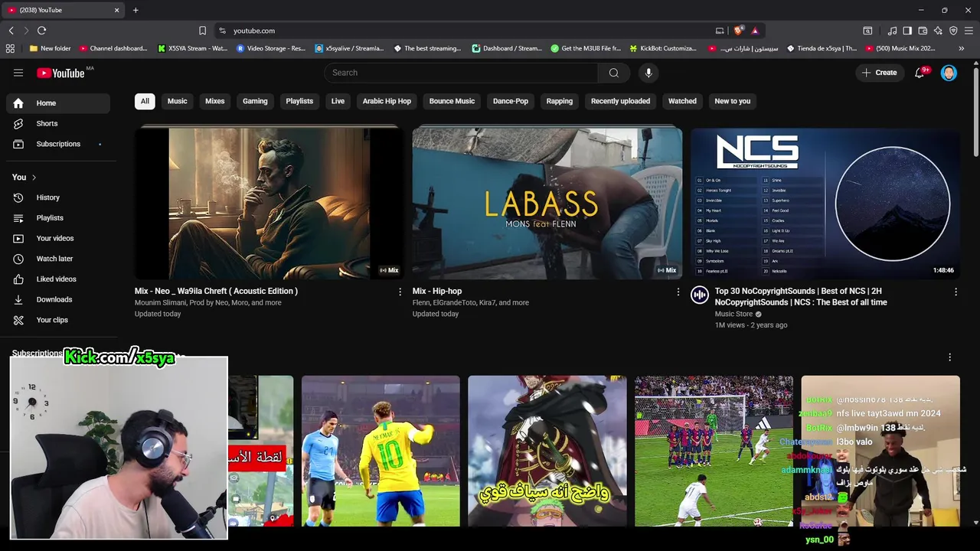The image size is (980, 551).
Task: Select the Live filter chip
Action: pos(338,101)
